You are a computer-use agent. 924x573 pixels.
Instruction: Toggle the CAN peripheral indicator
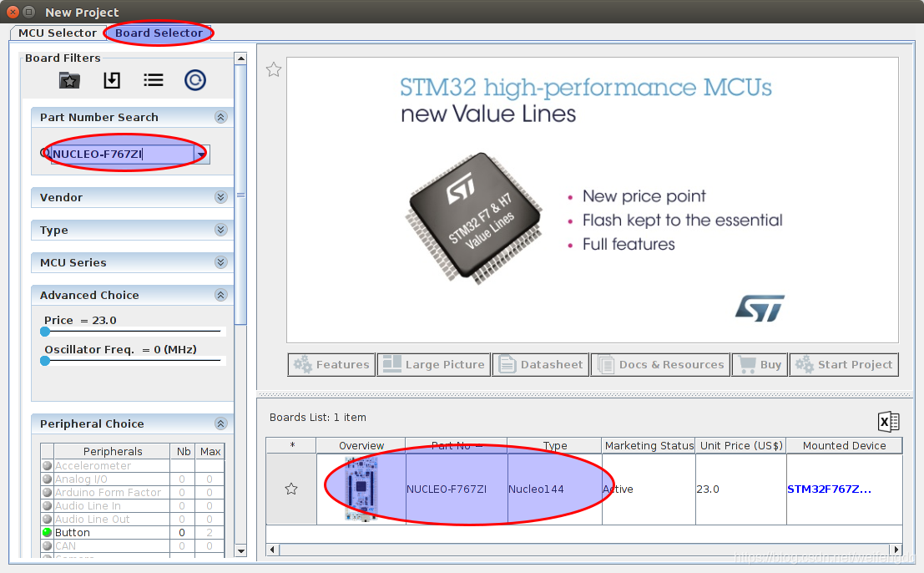(x=47, y=546)
